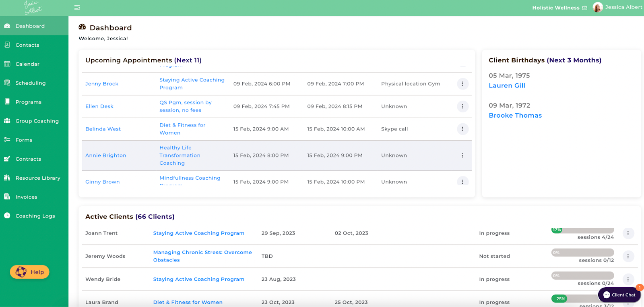This screenshot has height=307, width=644.
Task: Open Jenny Brock's Staying Active Coaching Program link
Action: (192, 84)
